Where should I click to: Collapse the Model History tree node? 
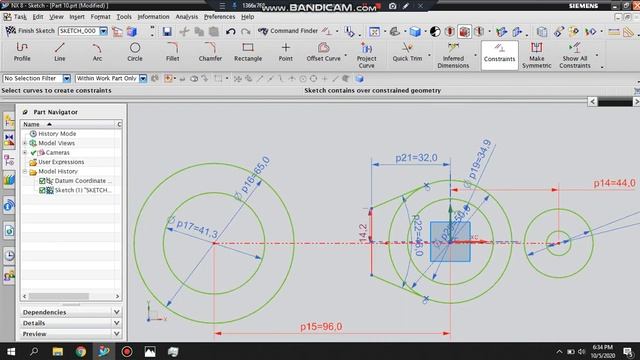pos(25,171)
